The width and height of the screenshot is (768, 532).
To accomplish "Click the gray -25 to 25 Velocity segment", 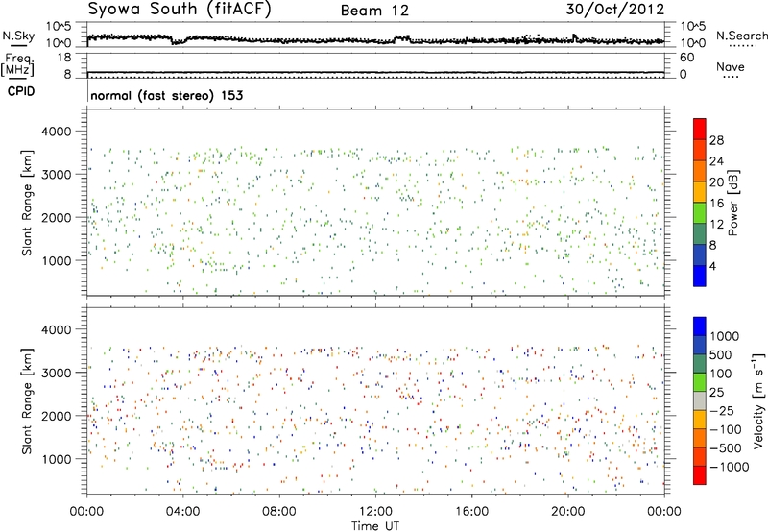I will point(700,401).
